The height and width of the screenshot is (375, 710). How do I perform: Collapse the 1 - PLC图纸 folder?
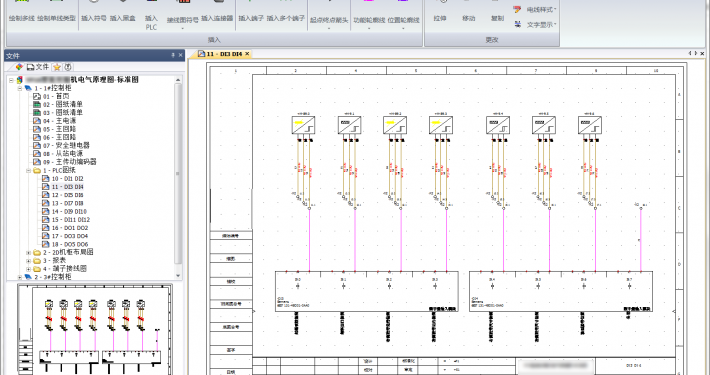pyautogui.click(x=29, y=170)
